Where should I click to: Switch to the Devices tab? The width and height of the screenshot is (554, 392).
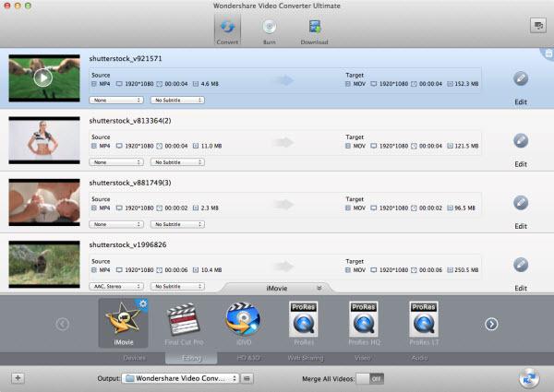pyautogui.click(x=134, y=358)
